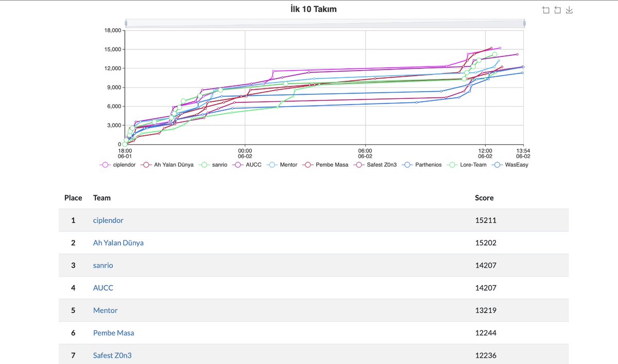
Task: Click place number 5 in the table
Action: point(73,310)
